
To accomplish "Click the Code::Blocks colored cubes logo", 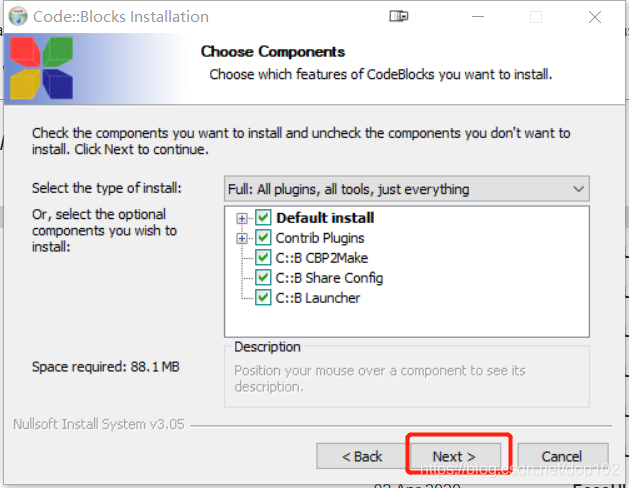I will pyautogui.click(x=41, y=68).
